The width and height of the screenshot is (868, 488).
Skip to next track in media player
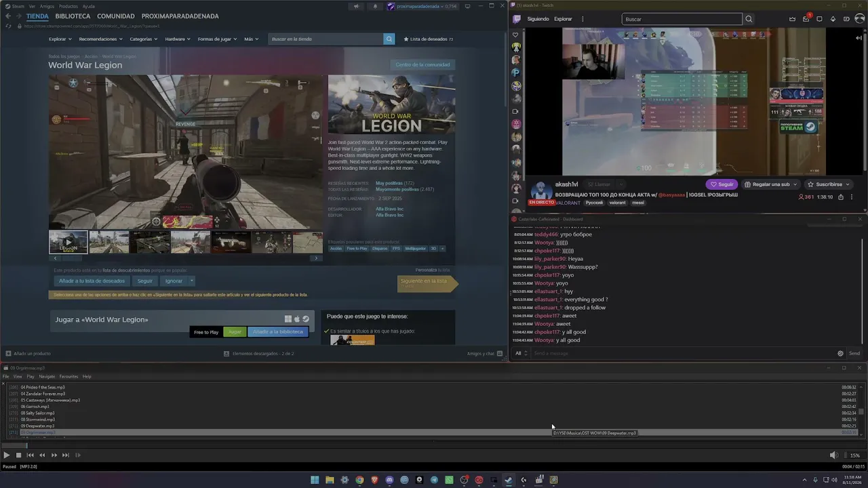pos(66,455)
